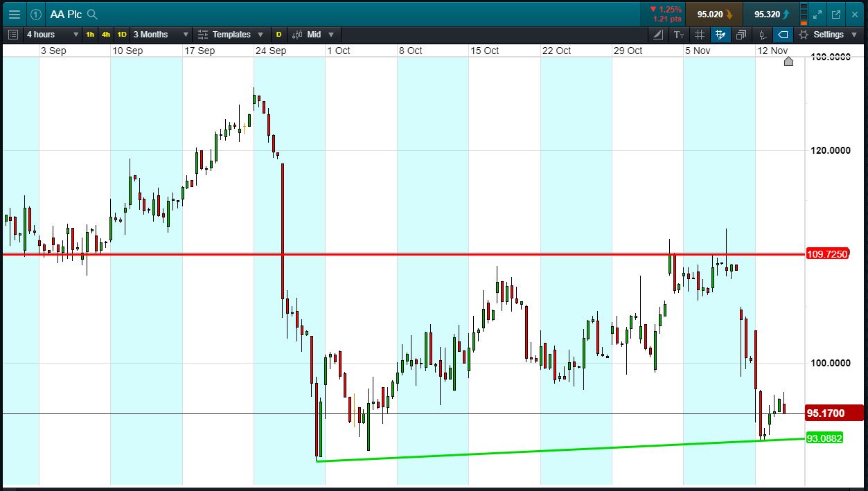
Task: Click the order placement chart icon
Action: [x=762, y=35]
